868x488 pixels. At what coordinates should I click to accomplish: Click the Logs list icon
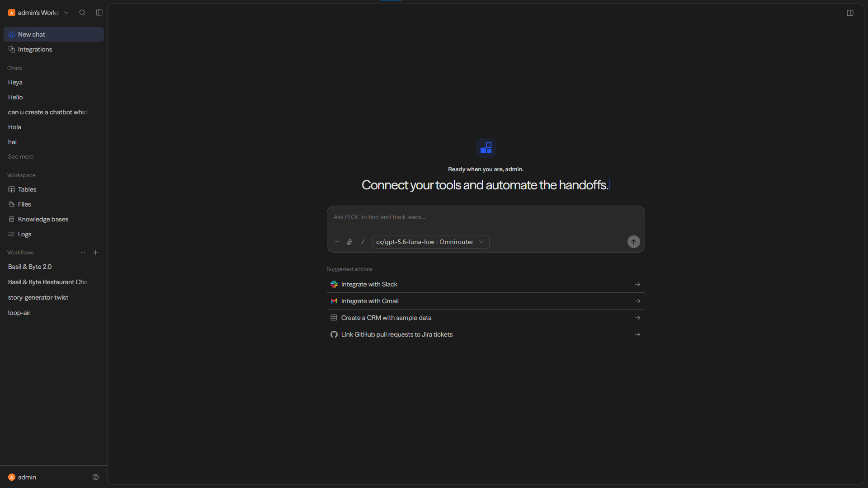point(12,234)
